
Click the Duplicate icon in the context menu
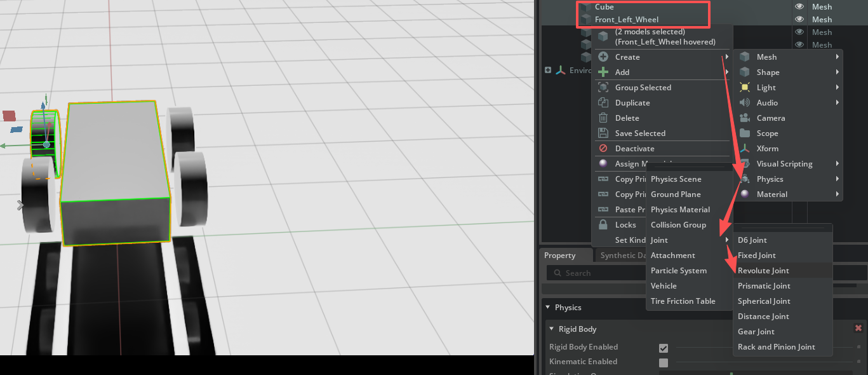[603, 102]
